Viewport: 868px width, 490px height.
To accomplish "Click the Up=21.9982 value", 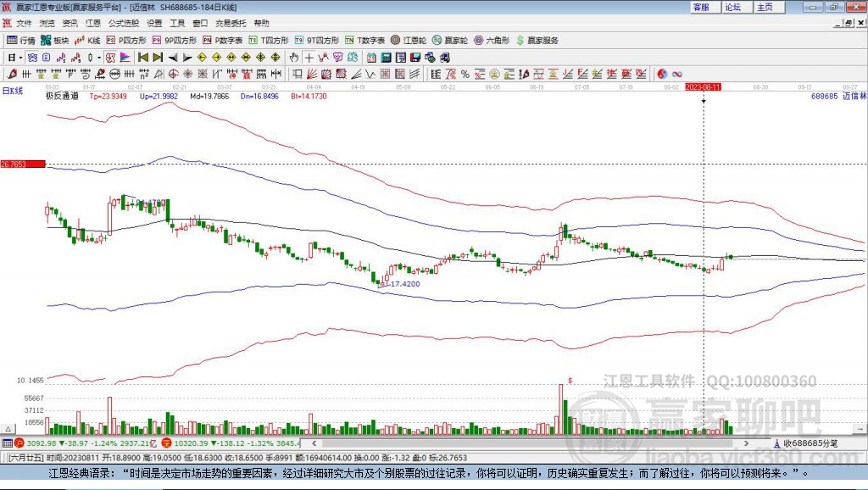I will point(159,96).
